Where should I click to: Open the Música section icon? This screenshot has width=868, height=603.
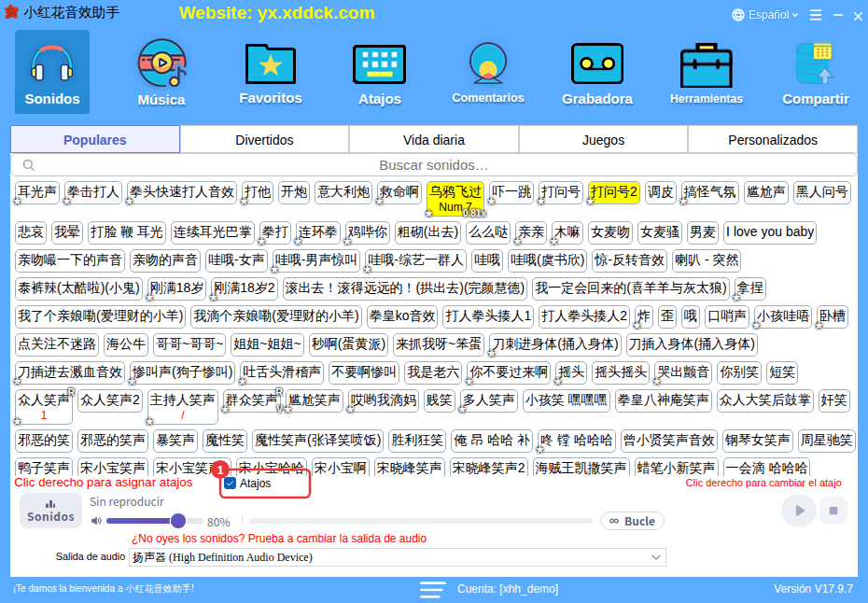point(161,63)
